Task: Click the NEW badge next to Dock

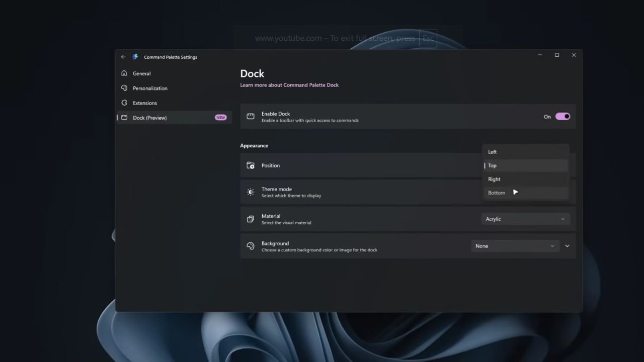Action: click(220, 117)
